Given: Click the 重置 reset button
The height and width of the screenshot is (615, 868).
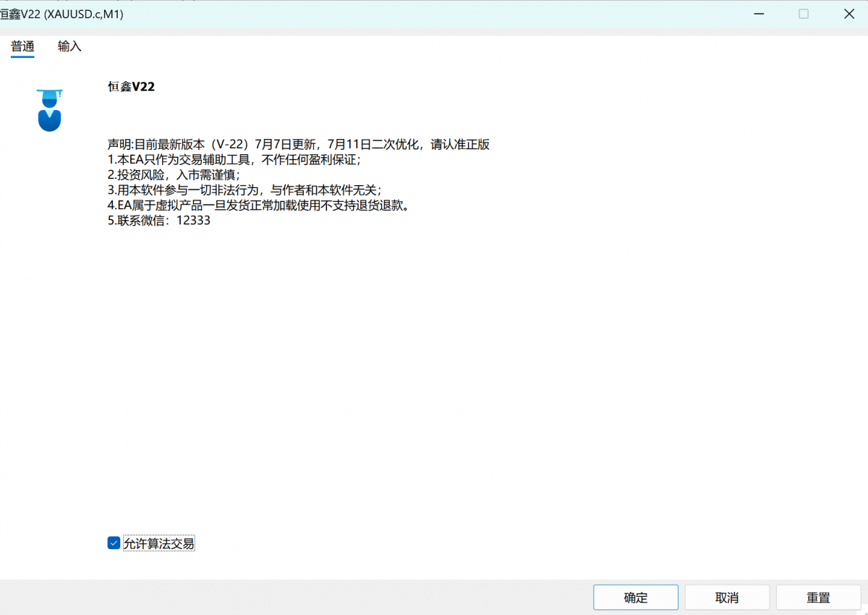Looking at the screenshot, I should [x=818, y=598].
